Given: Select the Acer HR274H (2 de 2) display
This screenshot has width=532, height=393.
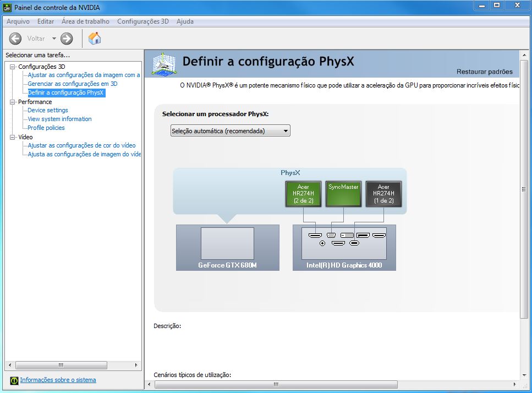Looking at the screenshot, I should coord(303,194).
